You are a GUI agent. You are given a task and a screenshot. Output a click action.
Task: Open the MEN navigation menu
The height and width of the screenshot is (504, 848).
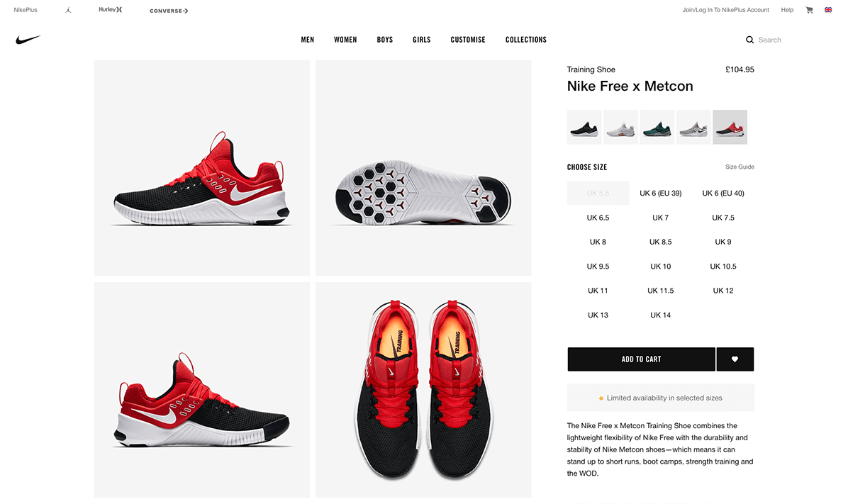pyautogui.click(x=307, y=40)
